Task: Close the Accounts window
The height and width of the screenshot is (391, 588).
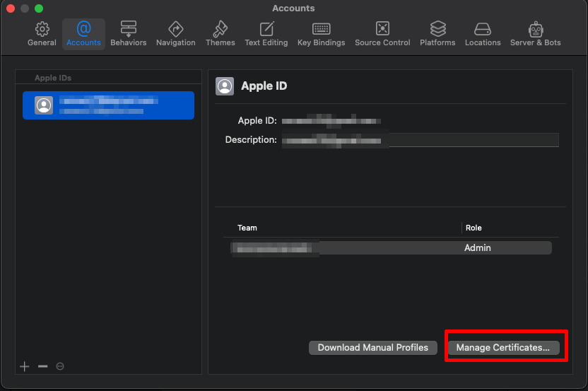Action: click(11, 8)
